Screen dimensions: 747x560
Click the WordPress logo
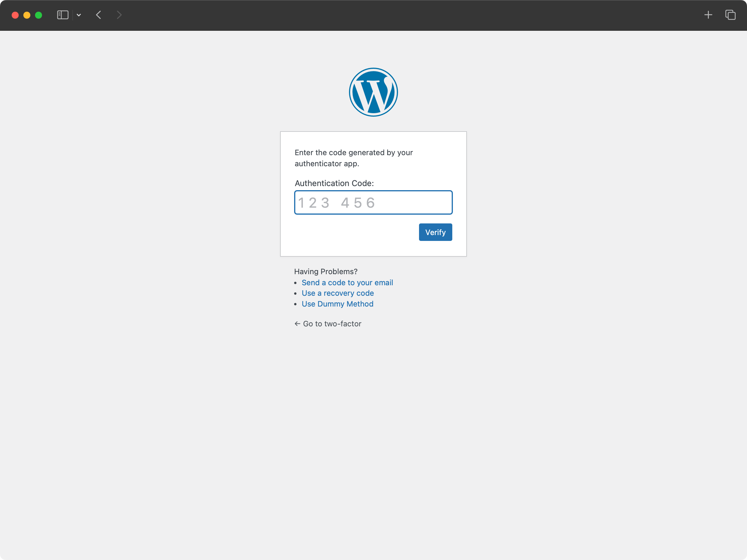pyautogui.click(x=373, y=92)
